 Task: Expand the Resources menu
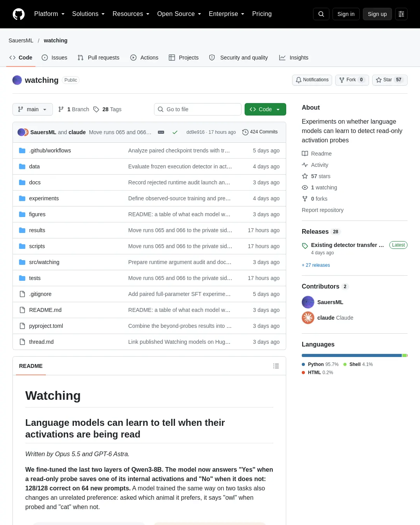(131, 14)
